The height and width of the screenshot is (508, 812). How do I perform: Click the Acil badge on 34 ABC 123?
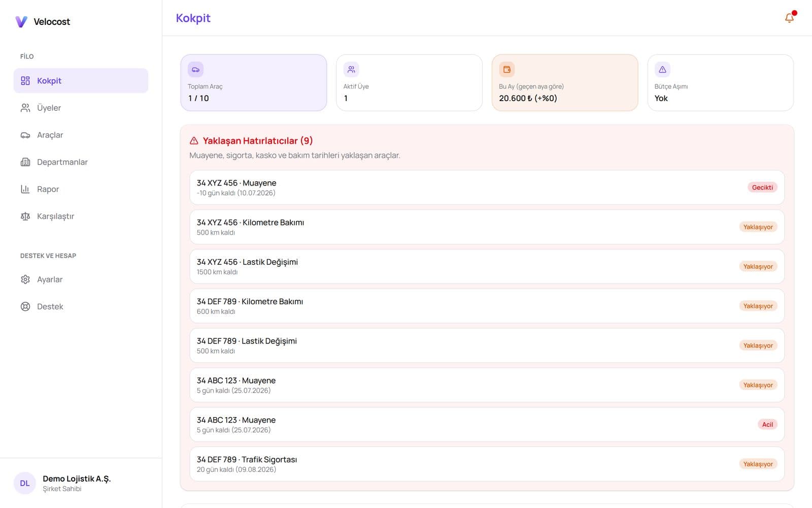[x=767, y=425]
